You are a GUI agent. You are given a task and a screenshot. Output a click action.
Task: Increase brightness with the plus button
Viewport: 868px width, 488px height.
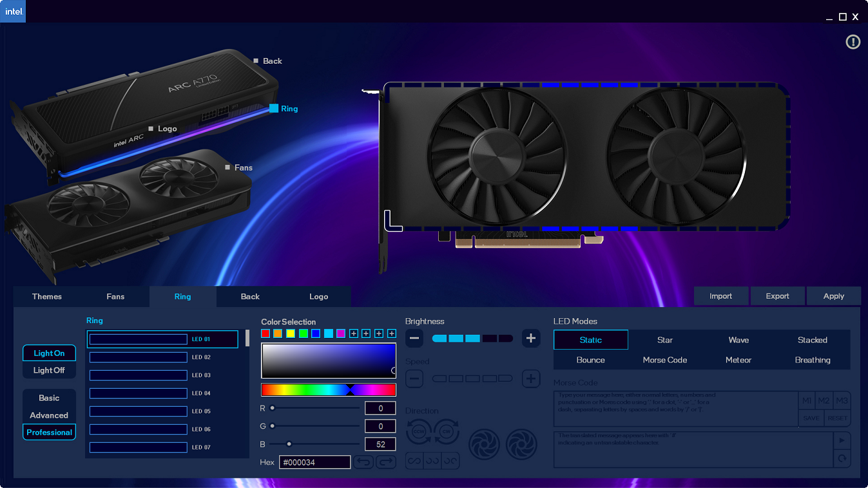[531, 338]
